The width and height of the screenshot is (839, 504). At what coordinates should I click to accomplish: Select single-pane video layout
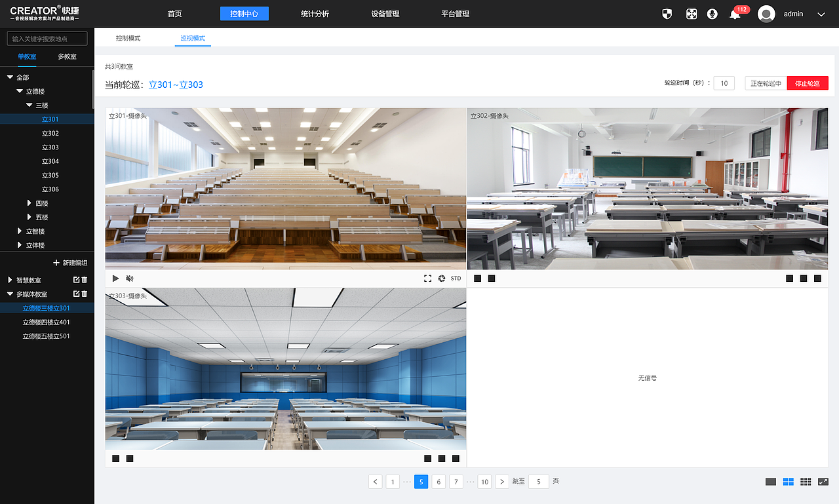click(x=771, y=482)
